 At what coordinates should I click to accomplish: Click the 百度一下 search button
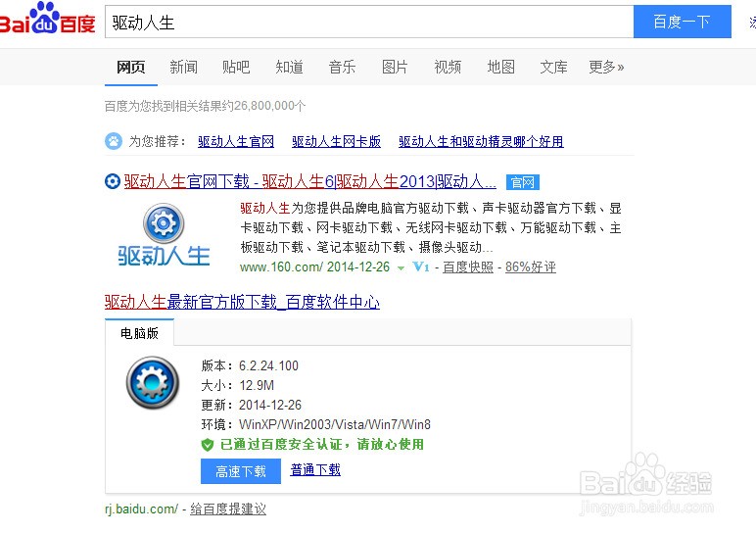(x=682, y=22)
